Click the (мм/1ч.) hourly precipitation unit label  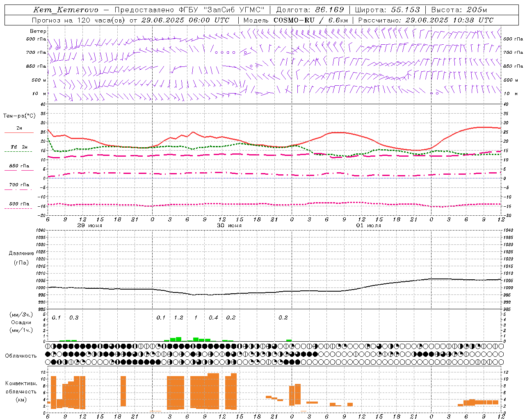pyautogui.click(x=21, y=330)
